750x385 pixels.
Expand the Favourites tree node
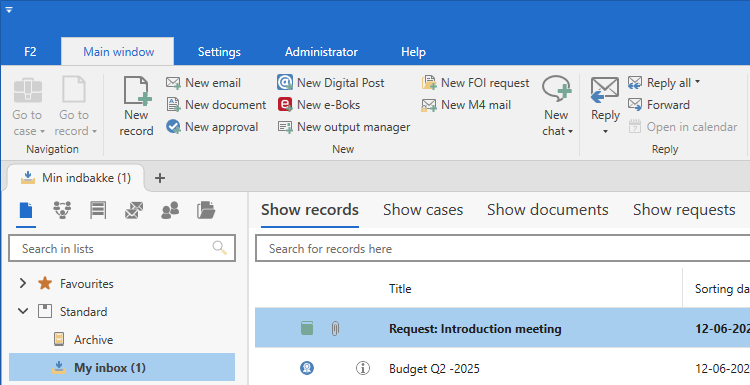[22, 283]
